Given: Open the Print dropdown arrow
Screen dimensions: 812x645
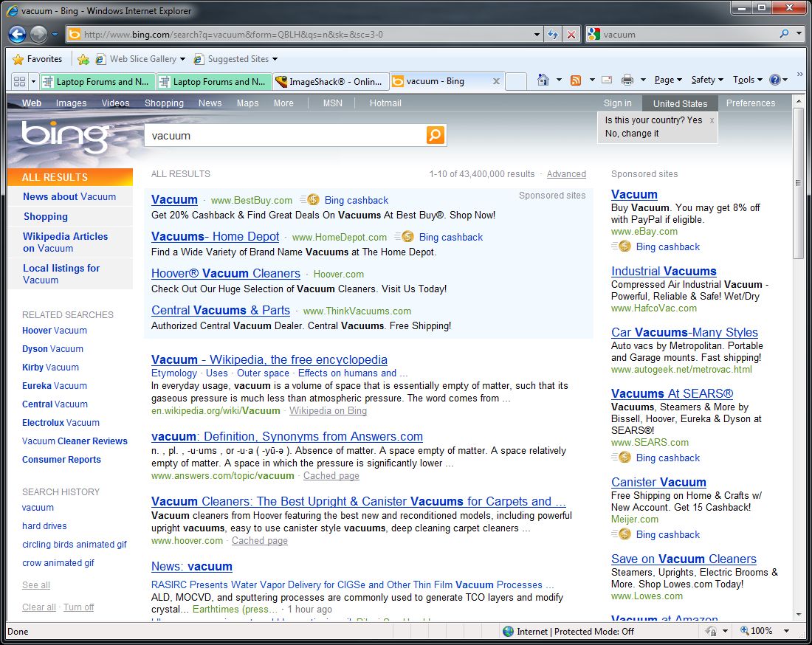Looking at the screenshot, I should click(643, 80).
